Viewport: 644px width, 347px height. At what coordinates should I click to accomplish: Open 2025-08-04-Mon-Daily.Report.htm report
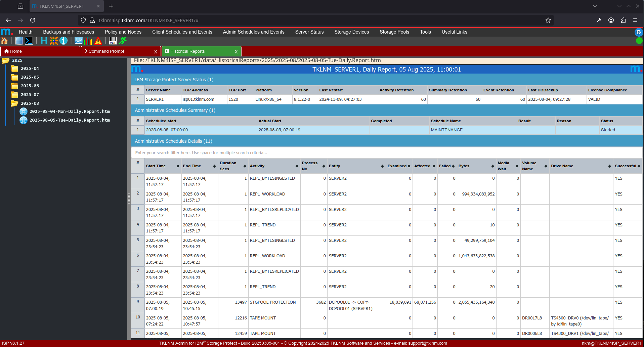click(70, 112)
